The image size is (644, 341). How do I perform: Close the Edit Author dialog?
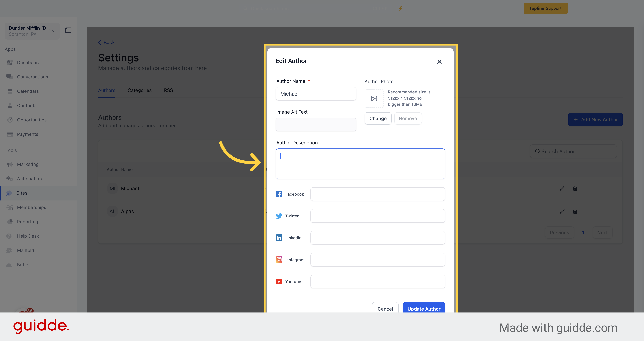(x=439, y=62)
